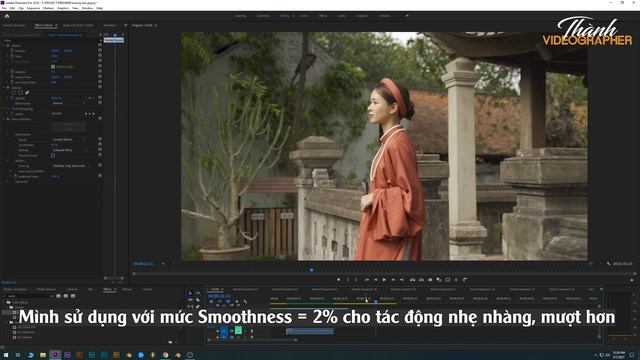Open the Method Subspace Warp dropdown
Viewport: 640px width, 360px height.
tap(69, 150)
